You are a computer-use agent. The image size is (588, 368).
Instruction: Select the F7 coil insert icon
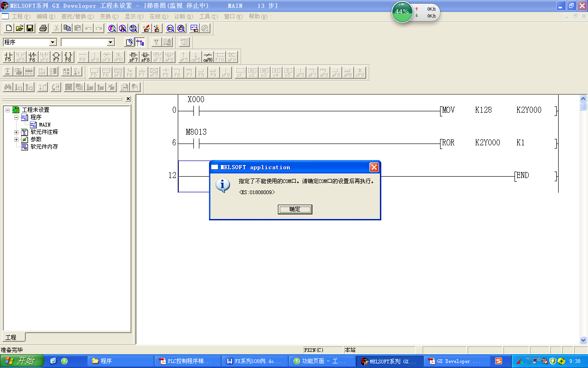56,57
